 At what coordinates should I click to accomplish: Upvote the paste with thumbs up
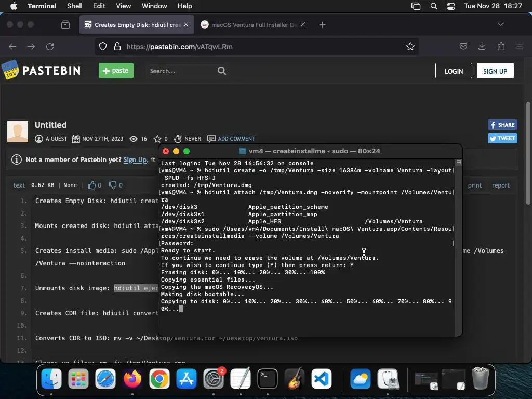(x=91, y=185)
